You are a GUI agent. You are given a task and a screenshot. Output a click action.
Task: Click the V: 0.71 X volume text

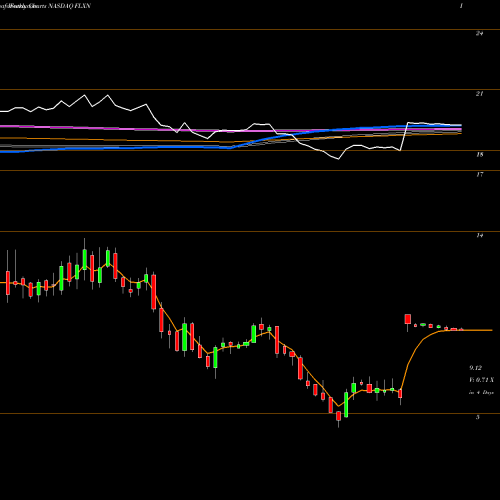481,380
